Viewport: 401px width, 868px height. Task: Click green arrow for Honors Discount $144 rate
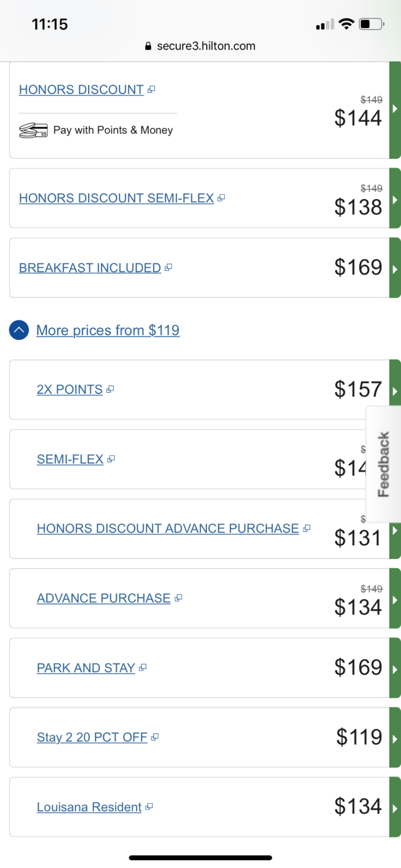point(395,110)
